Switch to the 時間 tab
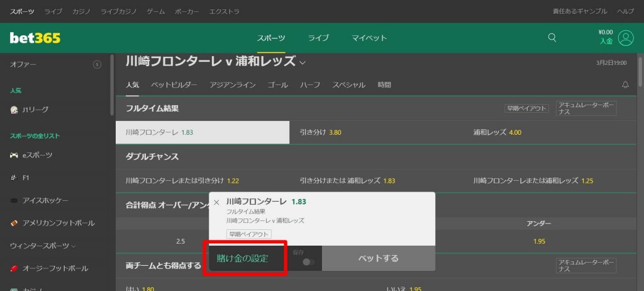Image resolution: width=644 pixels, height=291 pixels. coord(384,85)
